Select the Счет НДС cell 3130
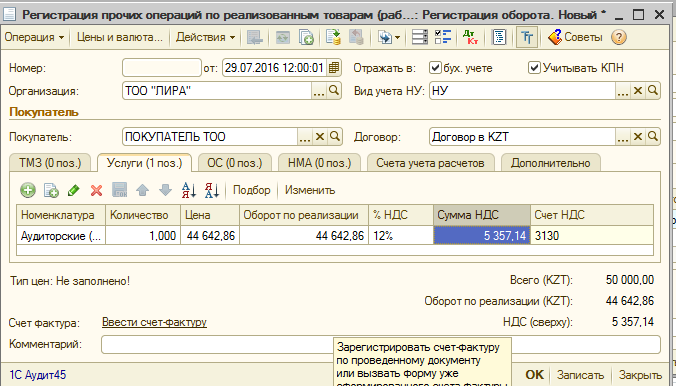Viewport: 676px width, 386px height. 592,236
